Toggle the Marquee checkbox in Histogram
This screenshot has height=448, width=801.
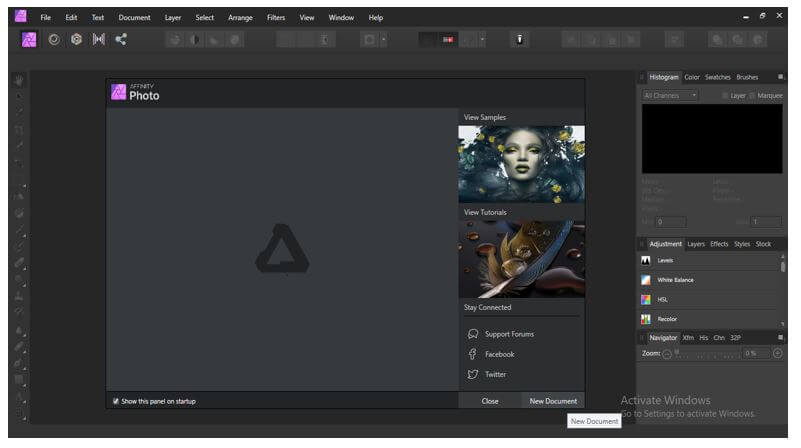pyautogui.click(x=752, y=96)
